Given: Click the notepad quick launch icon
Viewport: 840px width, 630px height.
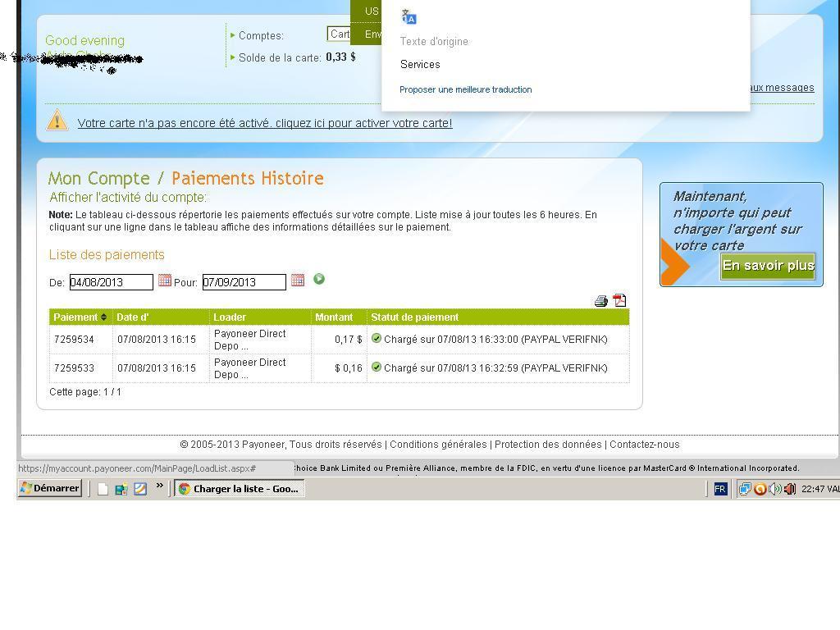Looking at the screenshot, I should click(x=140, y=489).
